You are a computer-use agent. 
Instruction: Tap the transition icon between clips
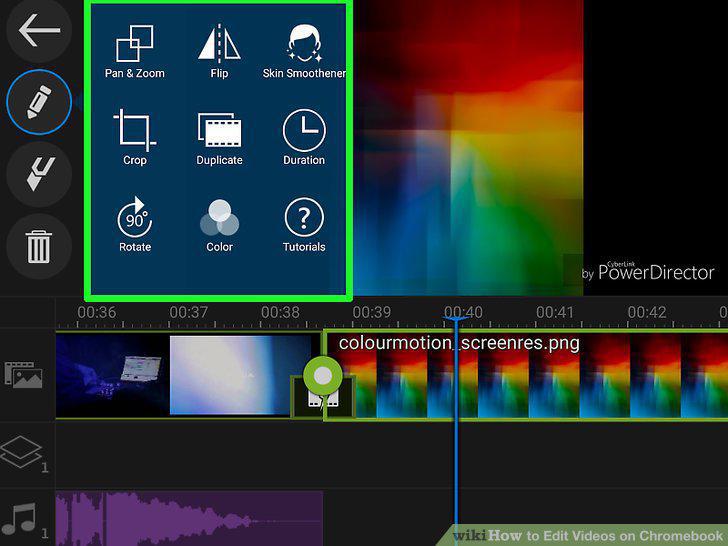click(x=322, y=398)
